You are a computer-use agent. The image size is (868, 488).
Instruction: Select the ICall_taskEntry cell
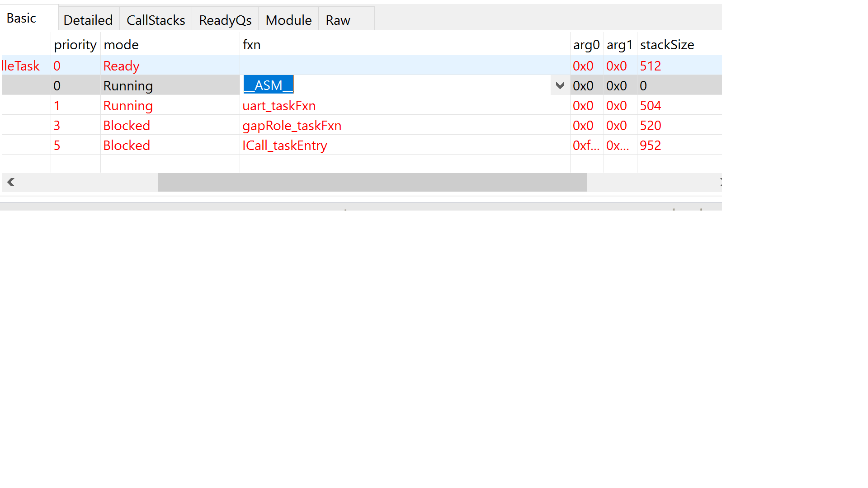tap(285, 145)
